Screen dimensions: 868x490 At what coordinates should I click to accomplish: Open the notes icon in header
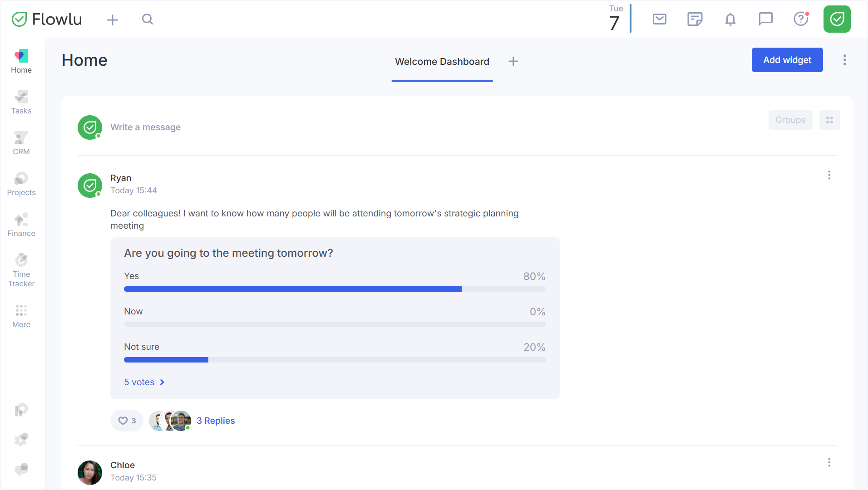(x=695, y=19)
